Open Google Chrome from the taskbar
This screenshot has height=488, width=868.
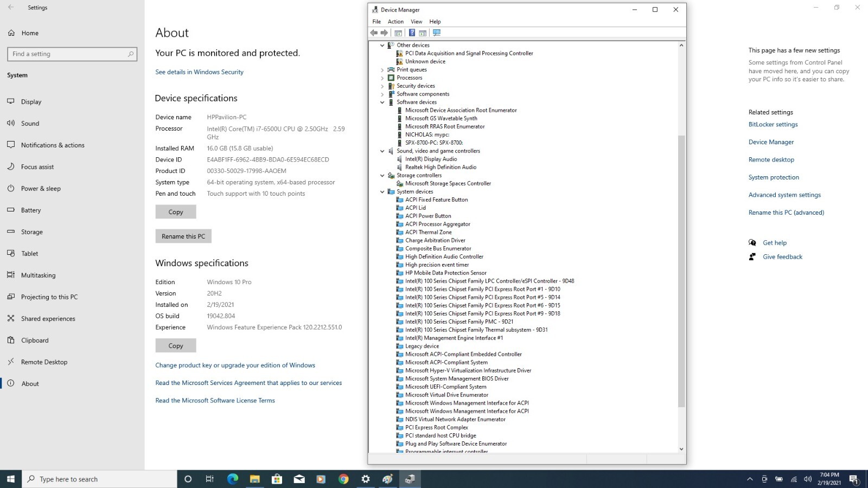(343, 479)
